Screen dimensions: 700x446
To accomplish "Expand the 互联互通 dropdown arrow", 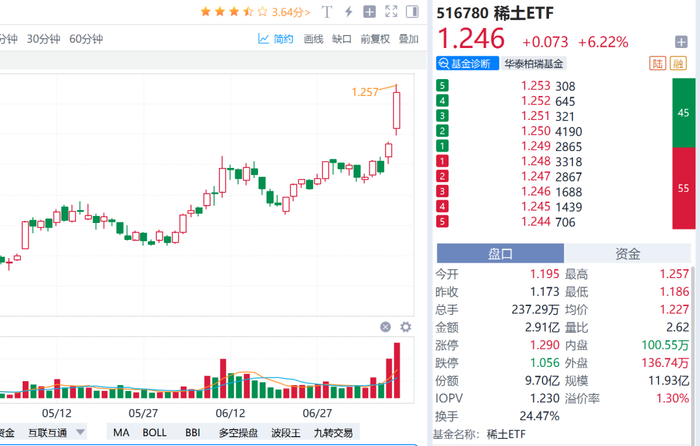I will click(x=81, y=432).
